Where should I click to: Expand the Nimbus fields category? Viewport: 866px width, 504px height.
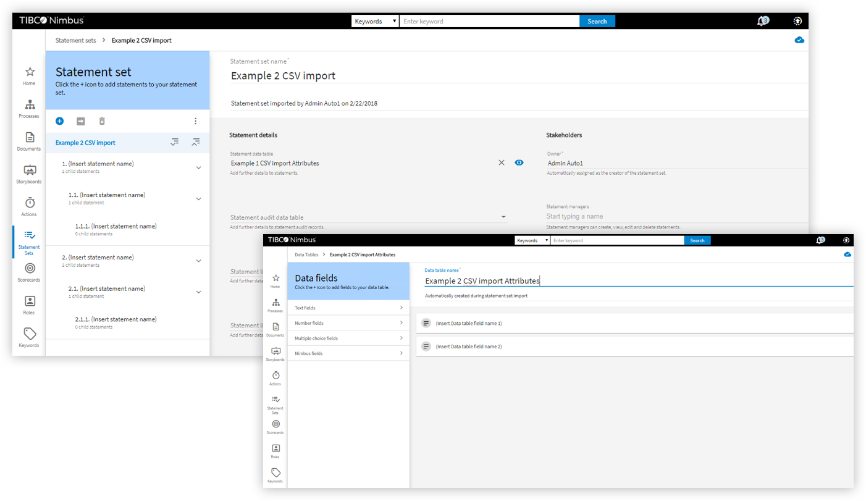(348, 353)
